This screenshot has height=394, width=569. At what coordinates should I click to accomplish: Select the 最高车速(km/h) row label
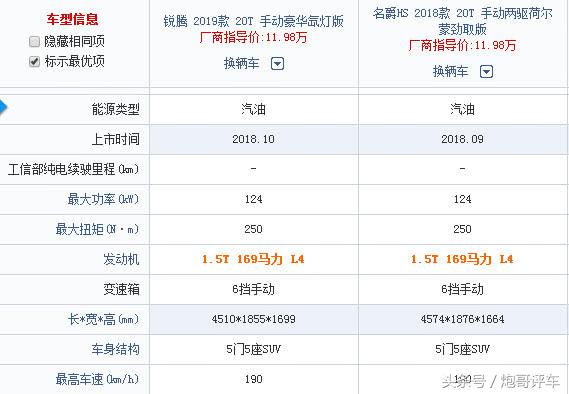(x=97, y=379)
